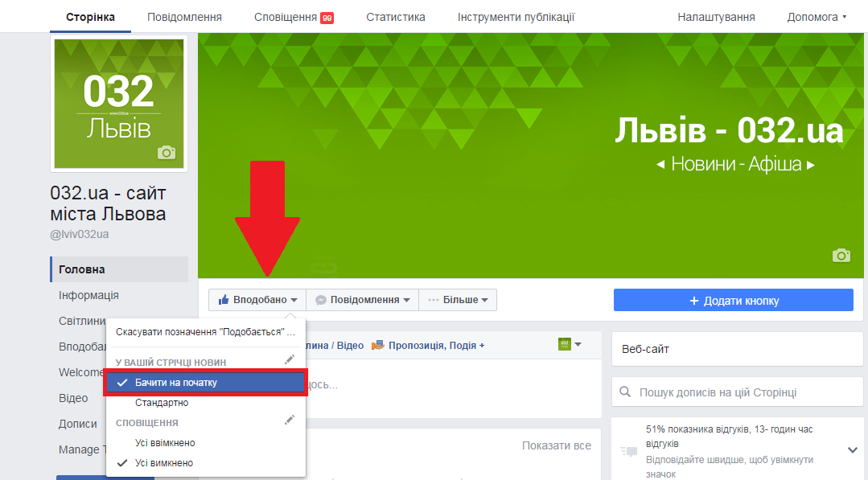Open the 032 Львів profile picture
This screenshot has height=480, width=868.
tap(119, 104)
